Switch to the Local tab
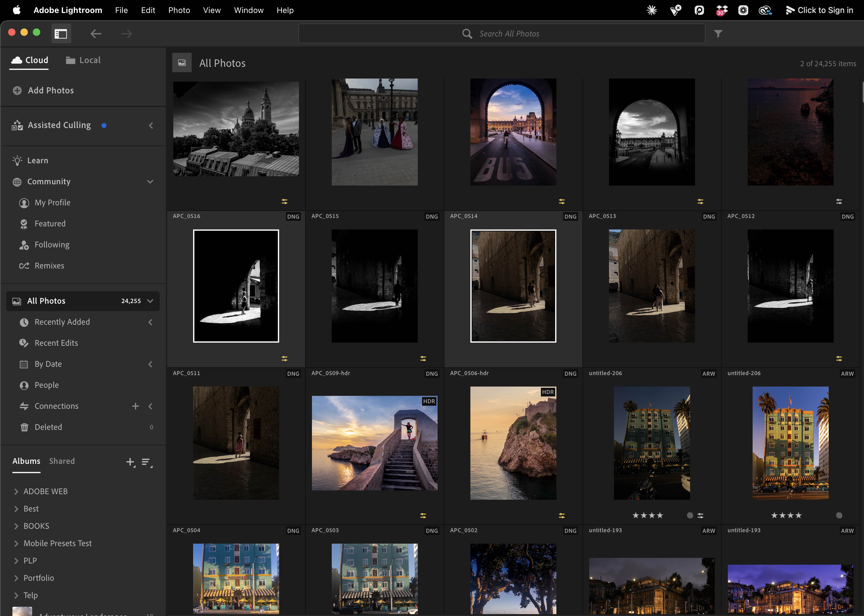 pos(83,60)
